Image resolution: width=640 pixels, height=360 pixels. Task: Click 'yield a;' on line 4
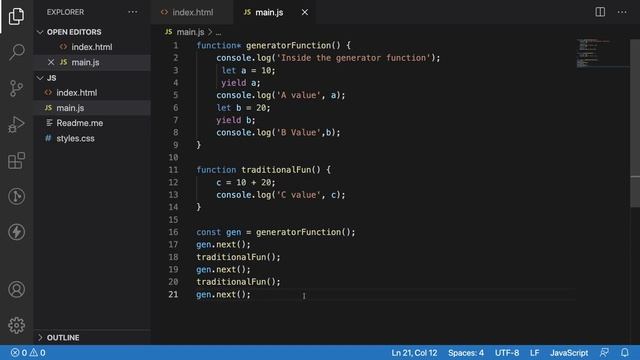(x=241, y=83)
